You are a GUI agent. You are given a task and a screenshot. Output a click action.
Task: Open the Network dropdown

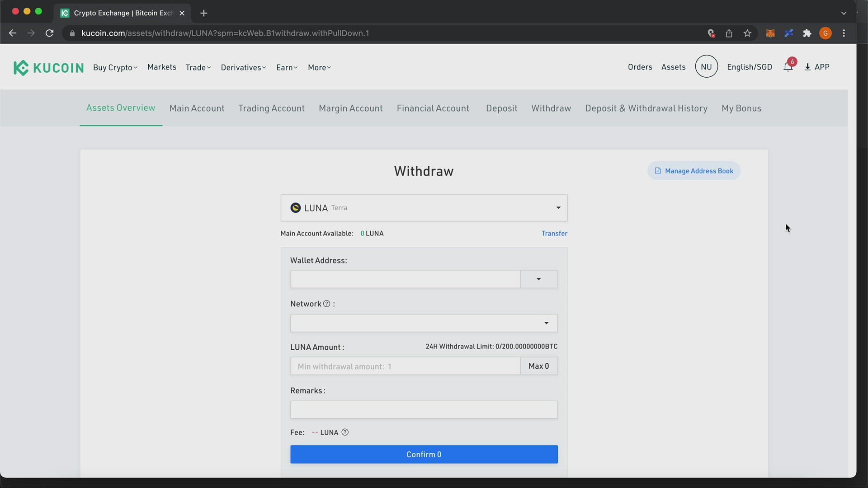[424, 323]
